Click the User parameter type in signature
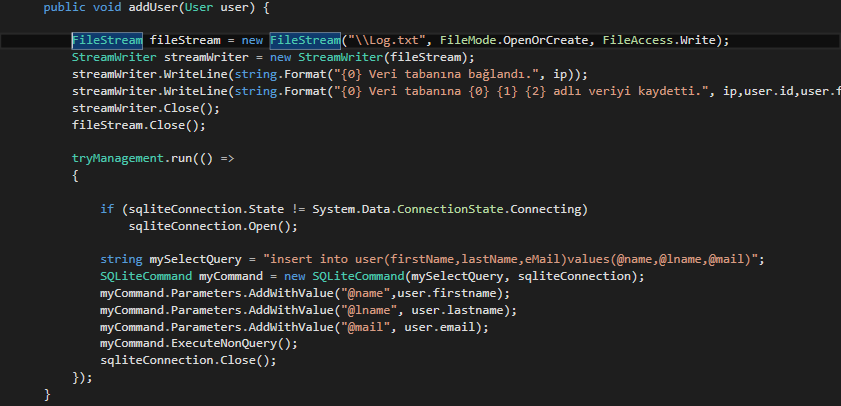The image size is (841, 406). tap(198, 8)
